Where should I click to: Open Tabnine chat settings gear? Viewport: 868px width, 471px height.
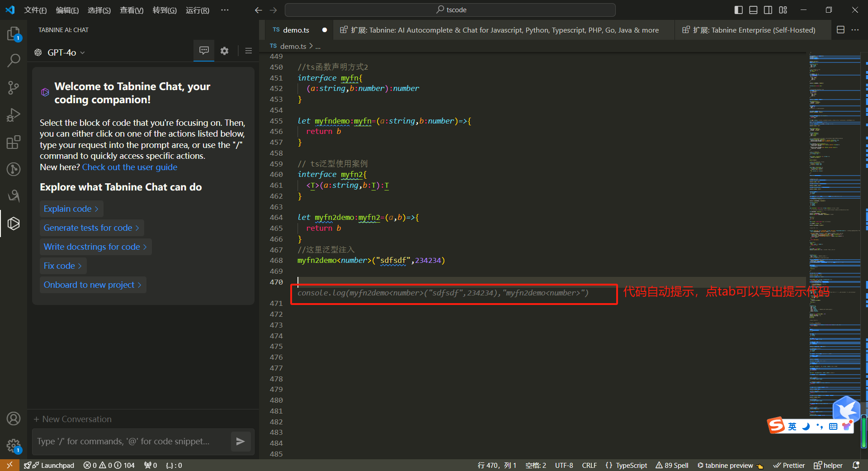(x=224, y=51)
